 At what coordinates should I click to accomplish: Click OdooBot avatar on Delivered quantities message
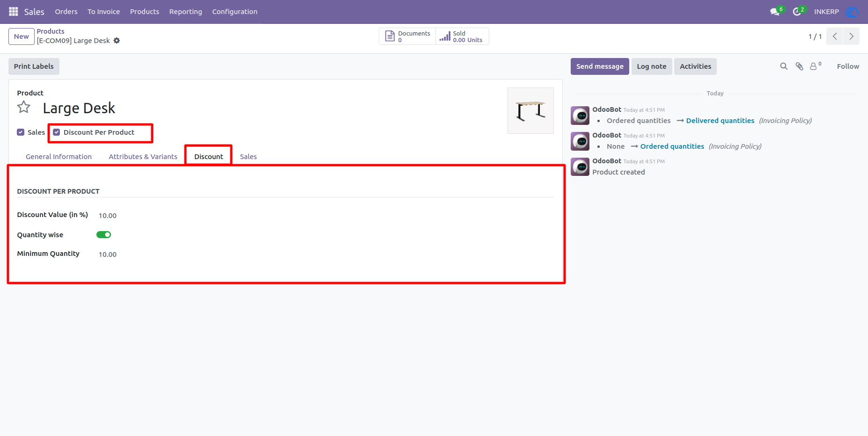580,116
